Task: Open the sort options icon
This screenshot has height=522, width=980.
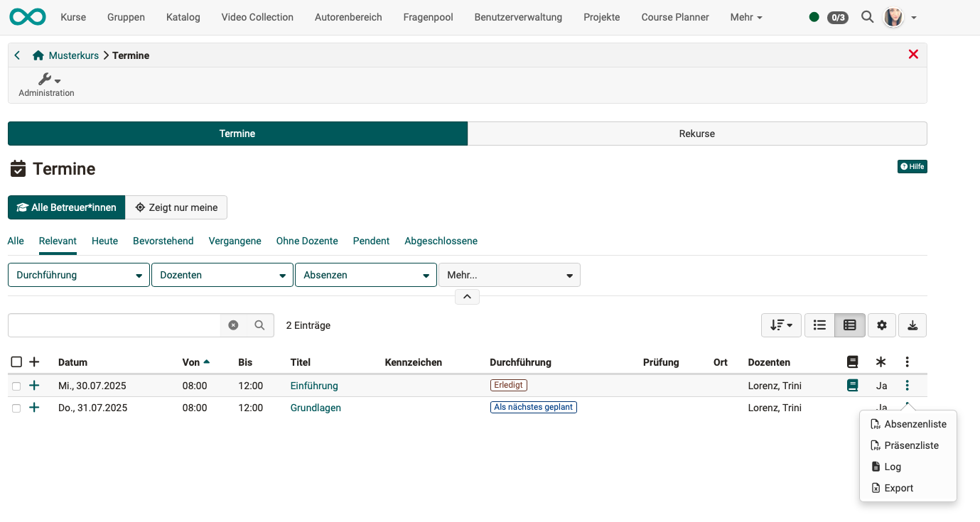Action: tap(780, 325)
